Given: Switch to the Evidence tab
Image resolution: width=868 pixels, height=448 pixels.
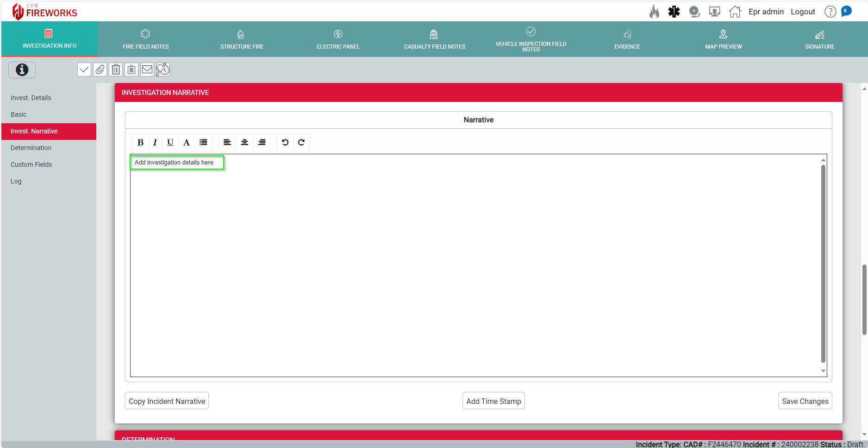Looking at the screenshot, I should (x=627, y=39).
